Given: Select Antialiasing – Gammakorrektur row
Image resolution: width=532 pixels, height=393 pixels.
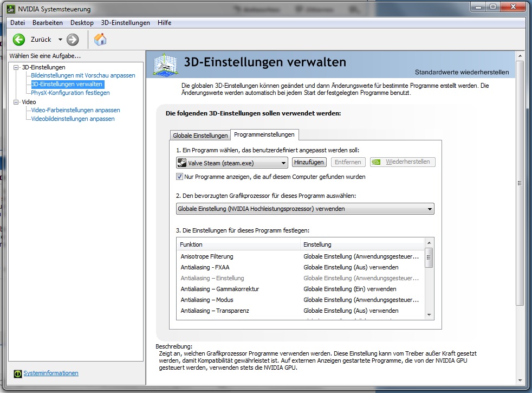Looking at the screenshot, I should click(301, 289).
